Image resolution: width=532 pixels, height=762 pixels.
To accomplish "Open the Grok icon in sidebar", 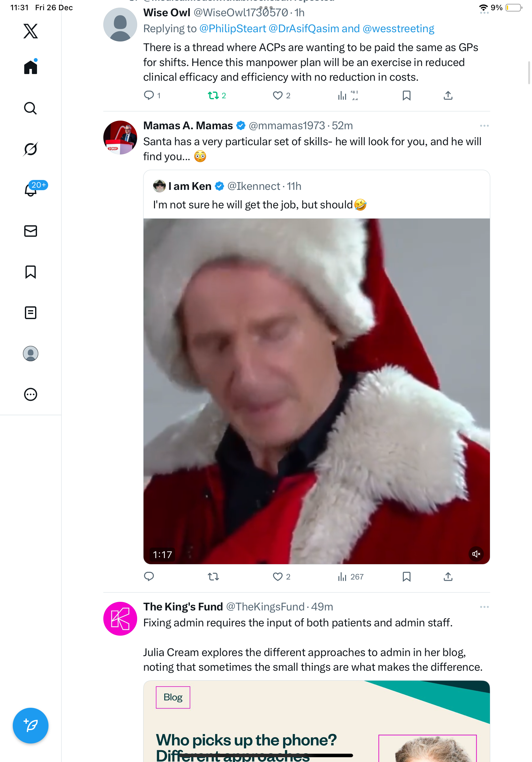I will [31, 149].
